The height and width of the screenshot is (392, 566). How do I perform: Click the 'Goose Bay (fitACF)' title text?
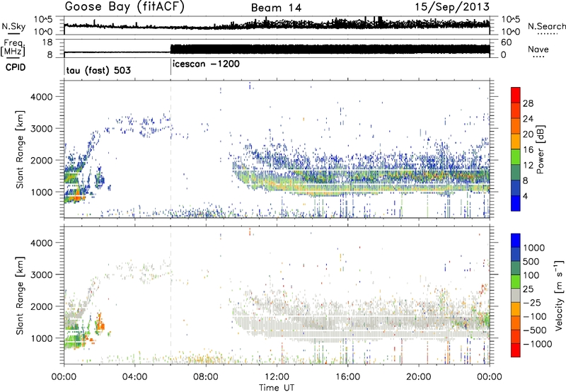125,7
